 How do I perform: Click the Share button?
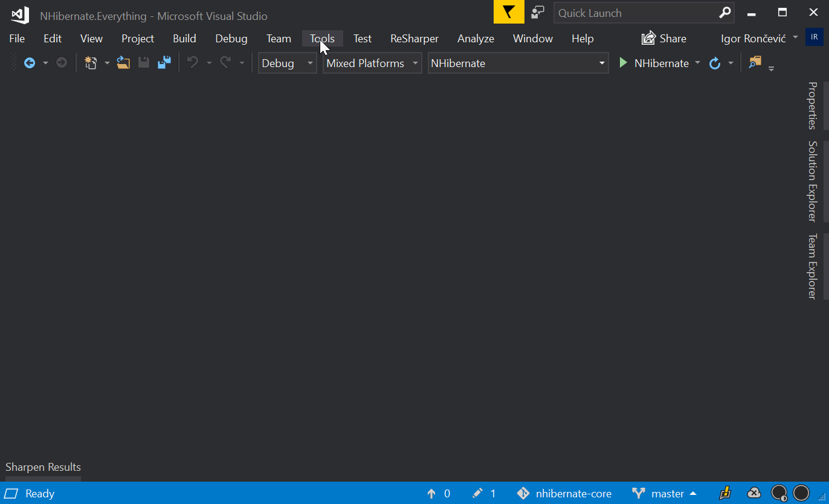click(664, 38)
